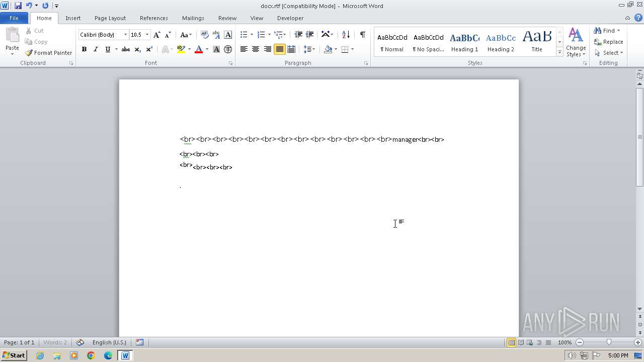Screen dimensions: 644x362
Task: Click the Shrink Font icon
Action: click(168, 35)
